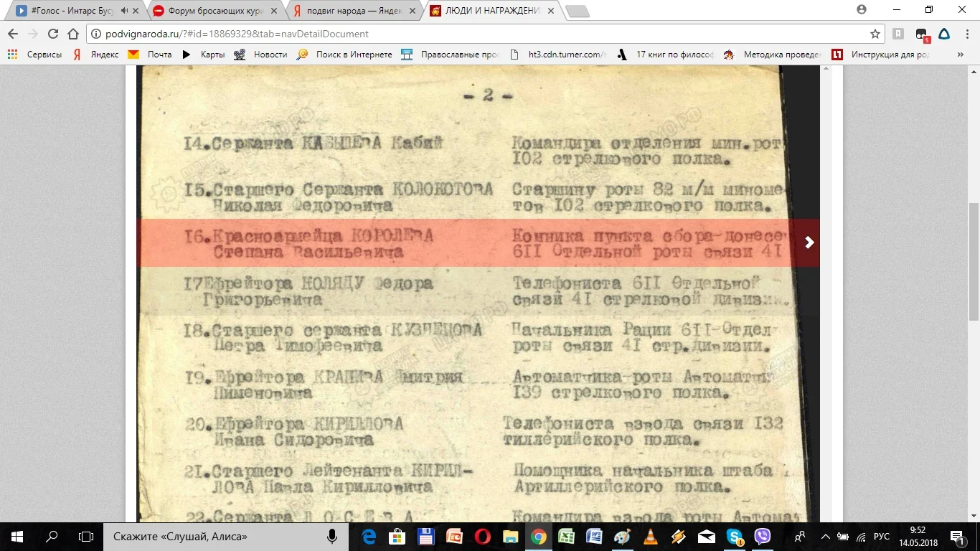Screen dimensions: 980x551
Task: Open the Windows Start menu
Action: pyautogui.click(x=17, y=537)
